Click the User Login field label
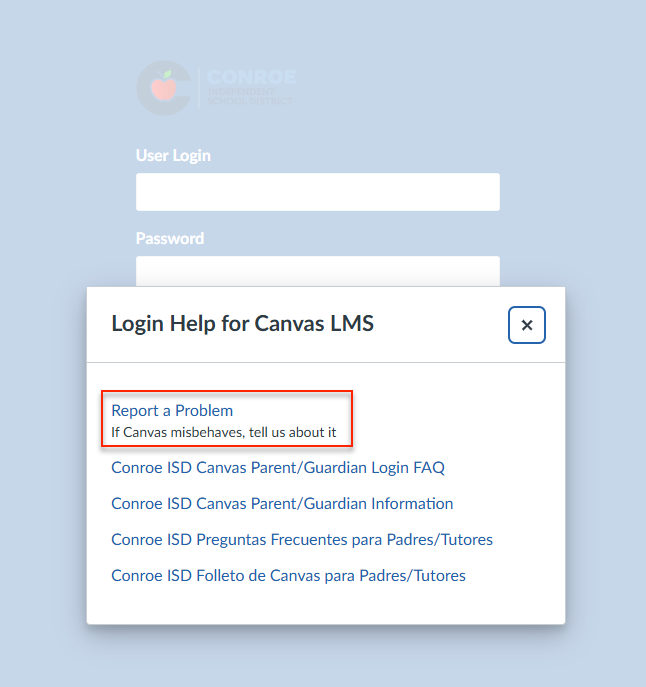Image resolution: width=646 pixels, height=687 pixels. (x=173, y=155)
